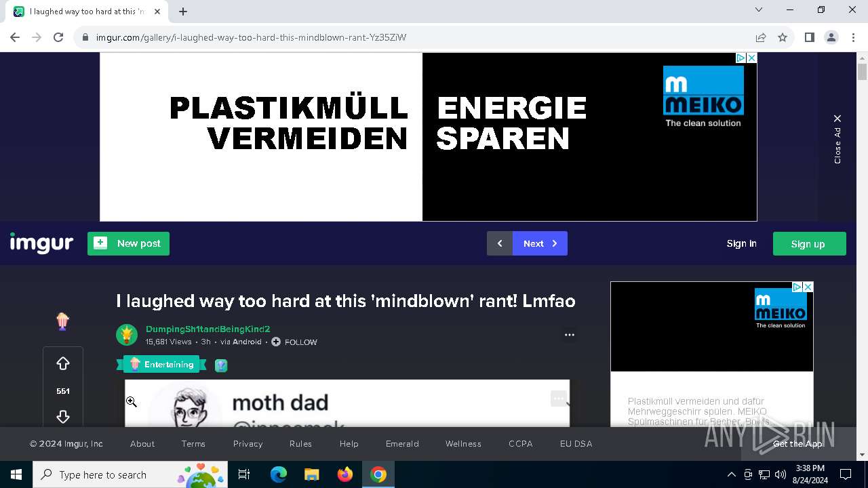Image resolution: width=868 pixels, height=488 pixels.
Task: Zoom the image with magnifier icon
Action: [132, 402]
